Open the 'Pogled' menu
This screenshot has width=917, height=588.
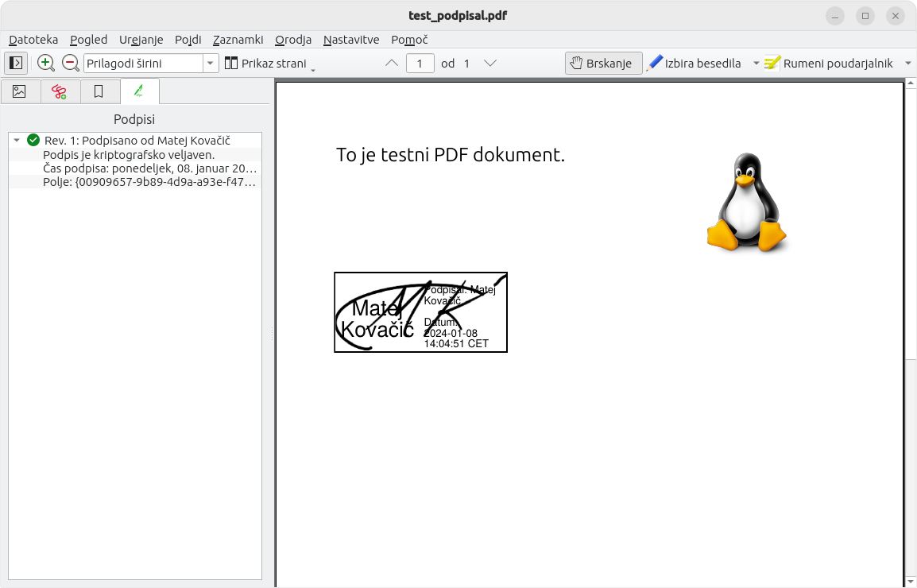(88, 40)
